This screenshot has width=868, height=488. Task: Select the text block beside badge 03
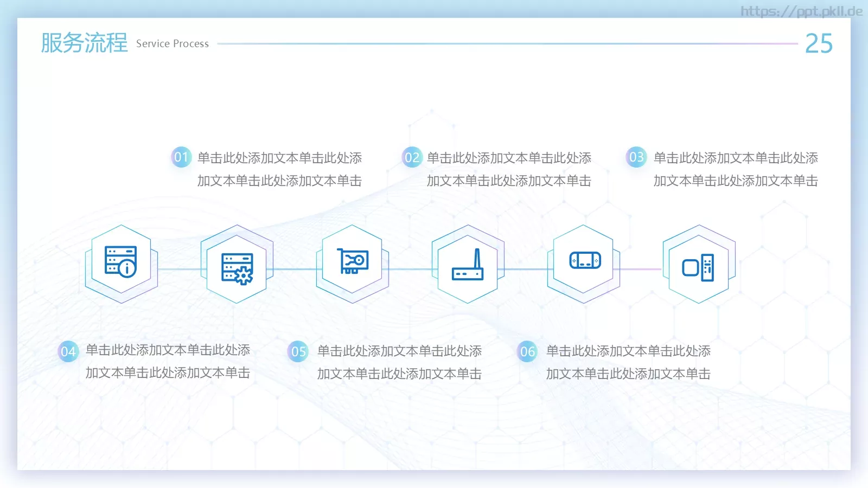736,169
